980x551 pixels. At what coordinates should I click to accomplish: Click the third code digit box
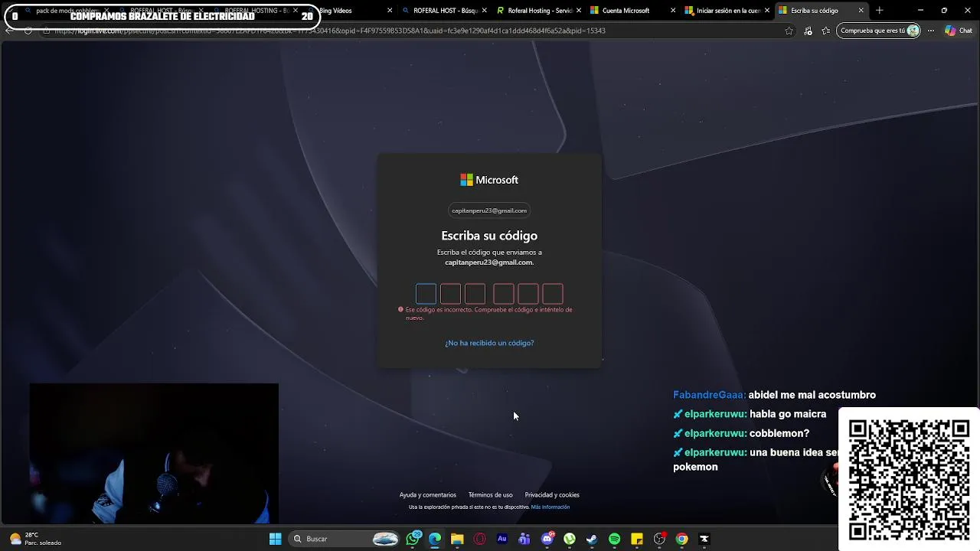tap(475, 294)
